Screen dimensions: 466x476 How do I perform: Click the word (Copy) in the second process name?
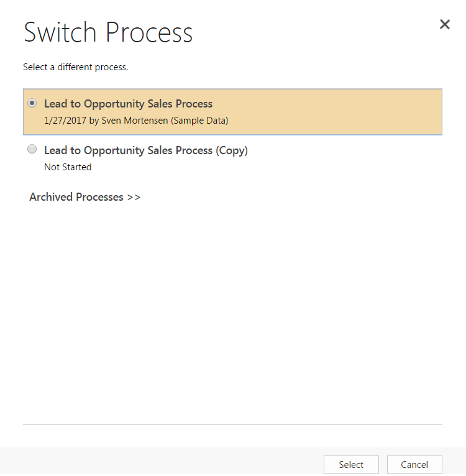[232, 150]
